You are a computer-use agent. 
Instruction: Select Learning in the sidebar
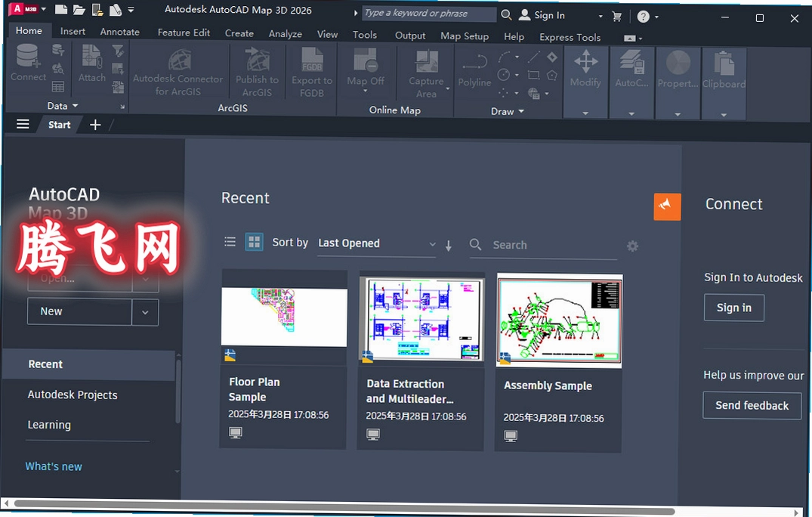49,425
